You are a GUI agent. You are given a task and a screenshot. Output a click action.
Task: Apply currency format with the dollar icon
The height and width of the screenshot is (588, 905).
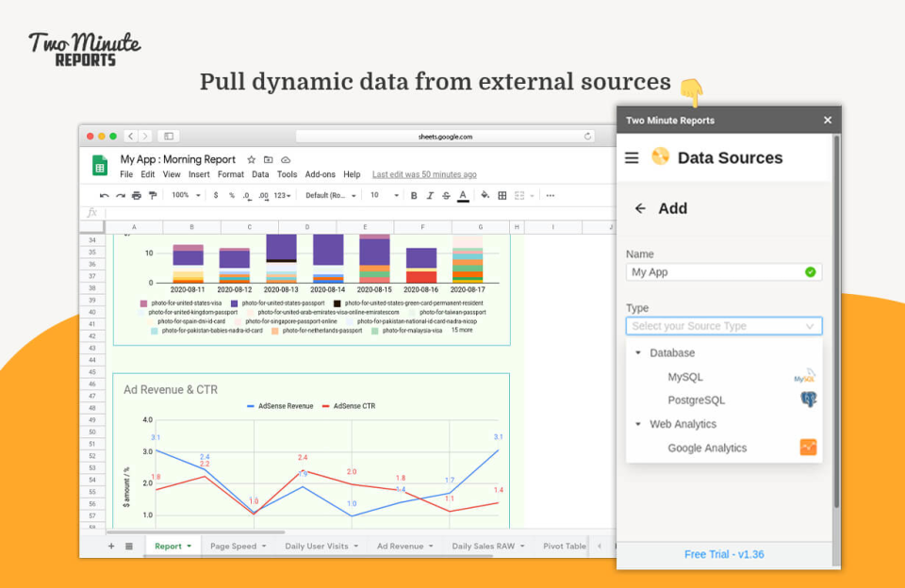[x=216, y=196]
